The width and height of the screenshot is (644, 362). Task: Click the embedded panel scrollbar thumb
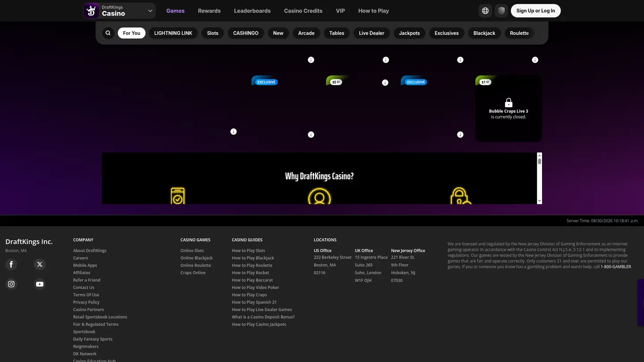click(539, 161)
